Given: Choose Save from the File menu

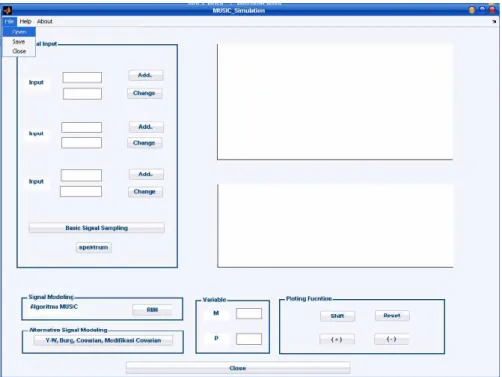Looking at the screenshot, I should coord(19,42).
